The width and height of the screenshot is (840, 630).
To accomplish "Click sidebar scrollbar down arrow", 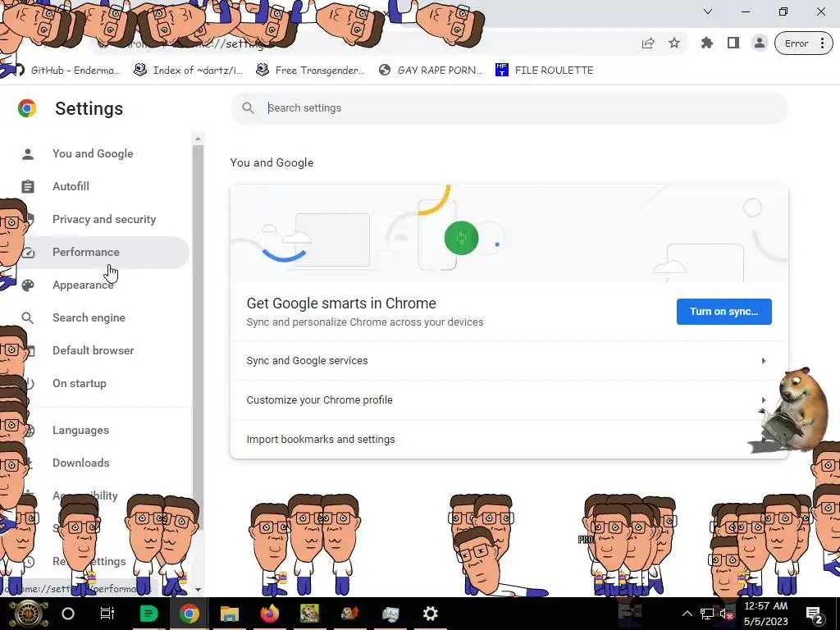I will [199, 589].
